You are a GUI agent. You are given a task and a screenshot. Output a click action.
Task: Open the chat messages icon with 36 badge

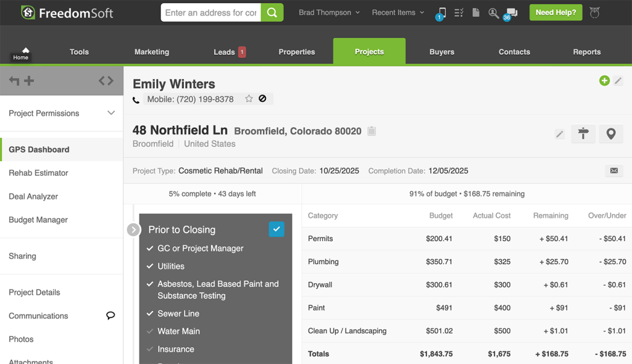click(511, 13)
